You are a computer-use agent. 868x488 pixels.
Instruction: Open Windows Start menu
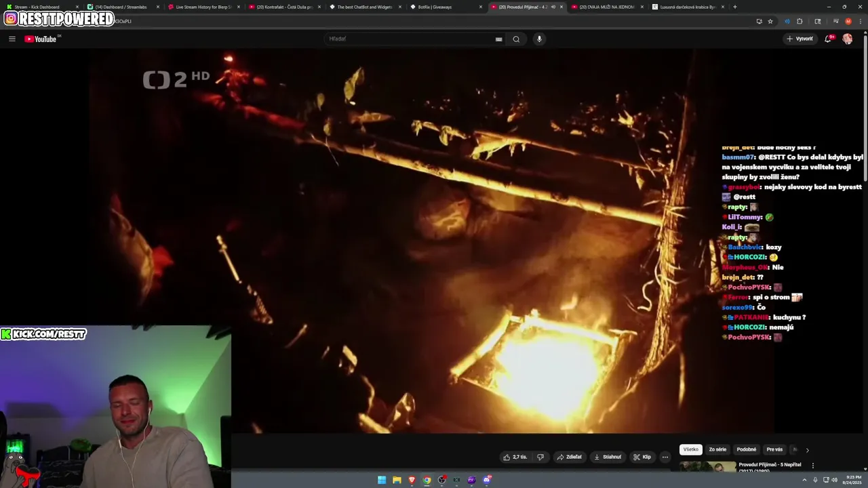(382, 480)
